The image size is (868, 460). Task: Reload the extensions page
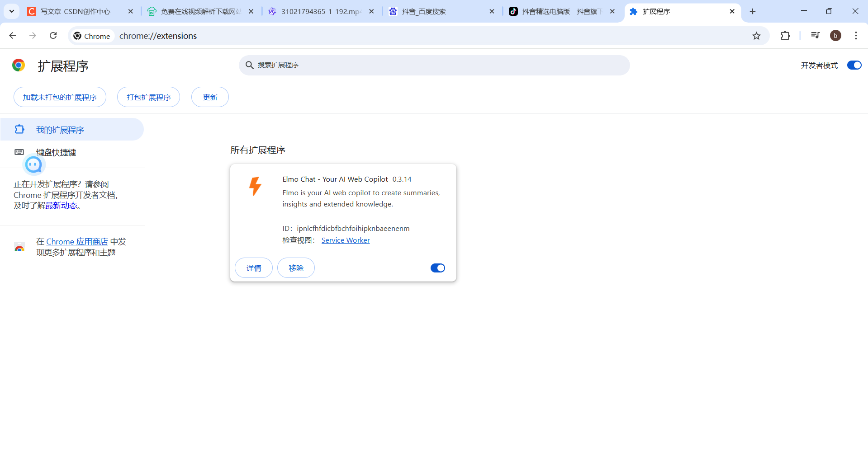53,36
